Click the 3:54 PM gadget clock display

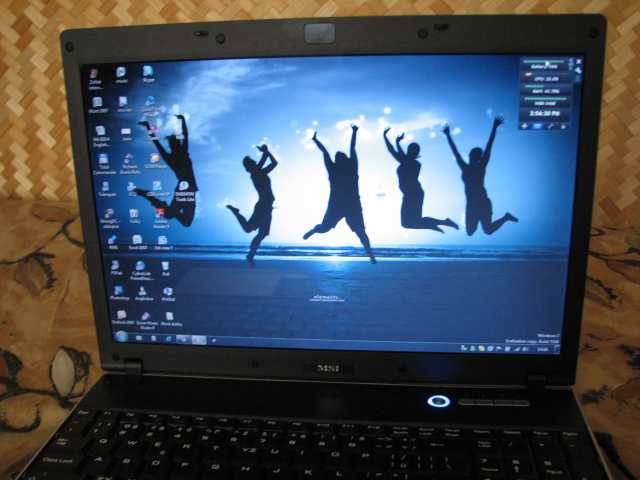pos(544,114)
